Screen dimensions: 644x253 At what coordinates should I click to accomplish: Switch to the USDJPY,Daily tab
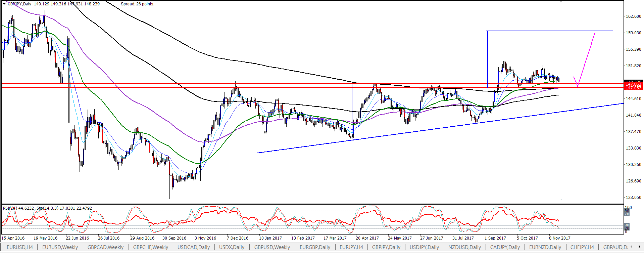pos(424,247)
